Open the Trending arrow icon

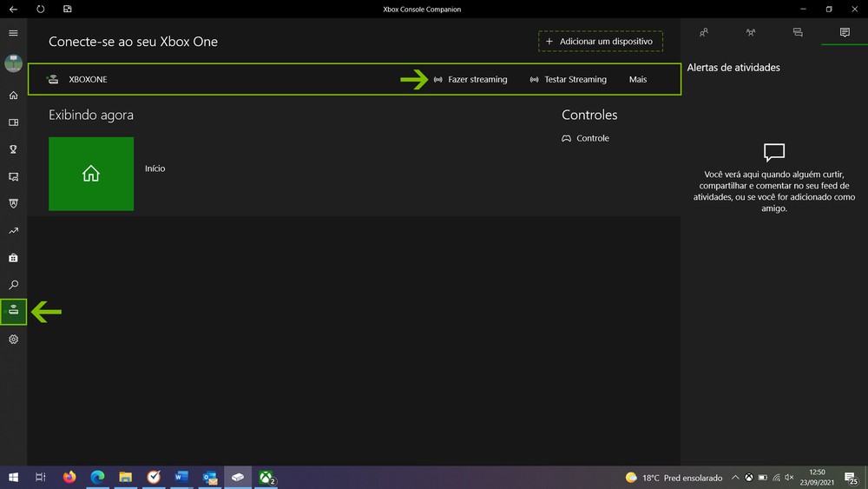(x=13, y=231)
